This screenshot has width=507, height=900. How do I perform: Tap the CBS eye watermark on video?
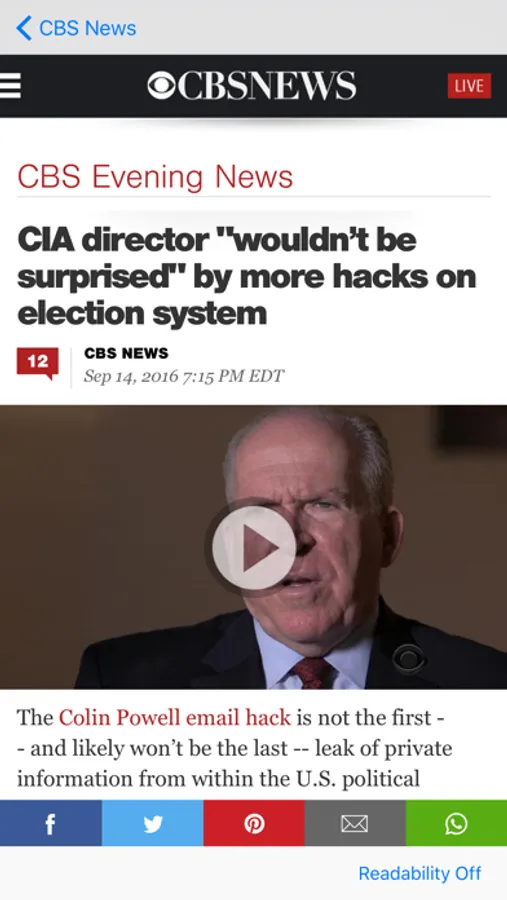[x=408, y=658]
